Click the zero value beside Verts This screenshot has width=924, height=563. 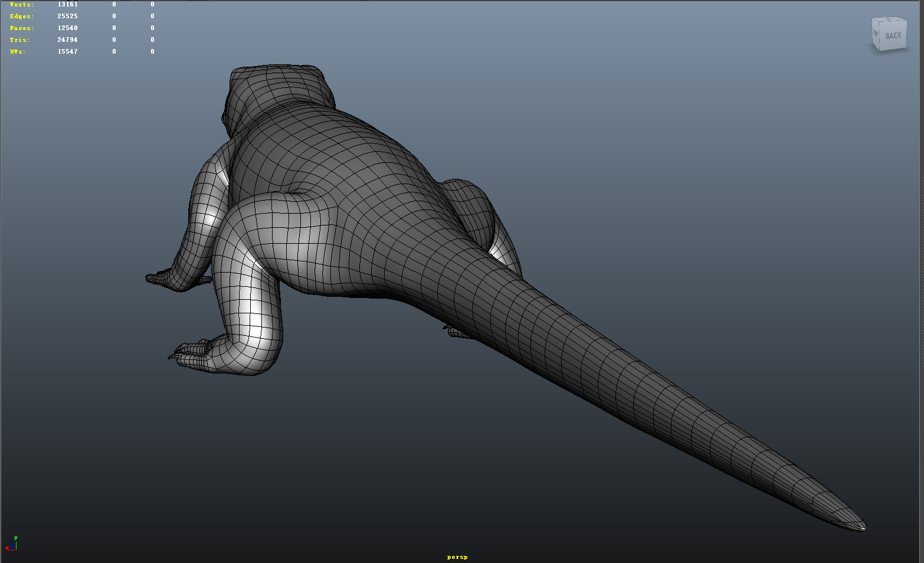click(x=114, y=4)
